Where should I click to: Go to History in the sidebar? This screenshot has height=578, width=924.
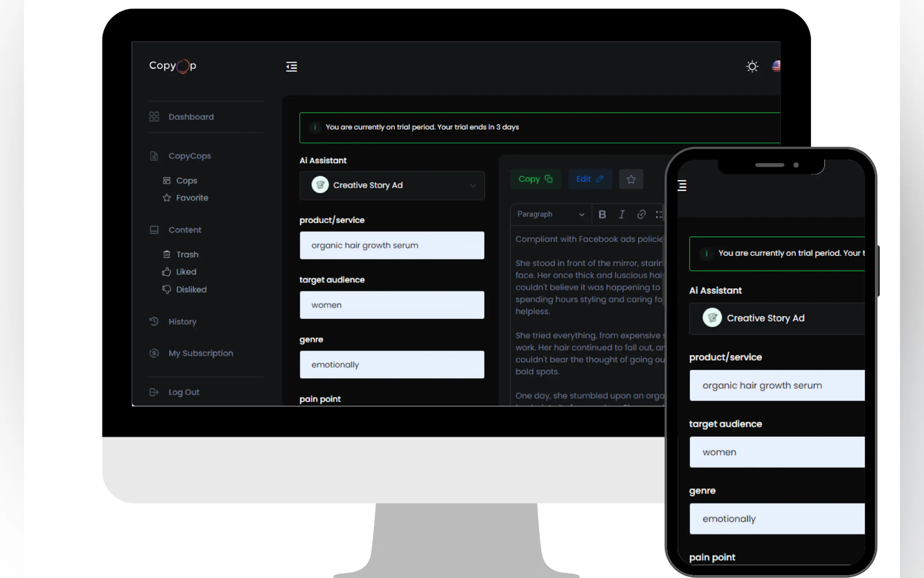click(182, 321)
